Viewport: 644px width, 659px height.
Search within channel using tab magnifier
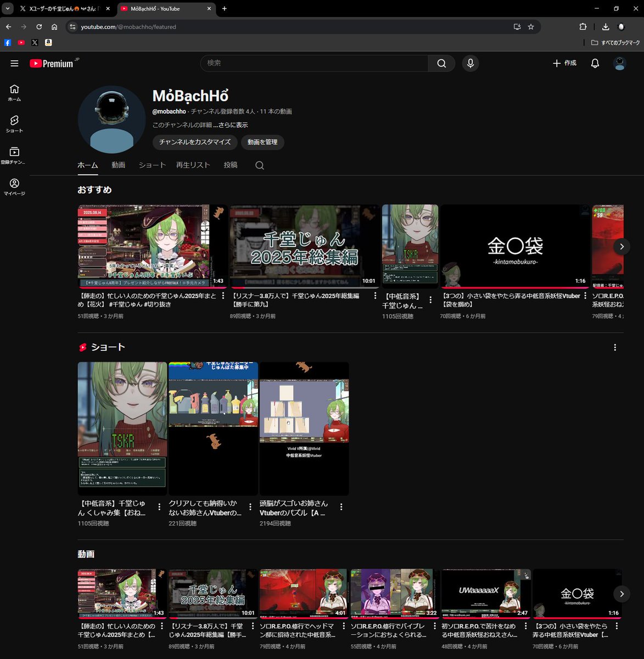pos(260,165)
